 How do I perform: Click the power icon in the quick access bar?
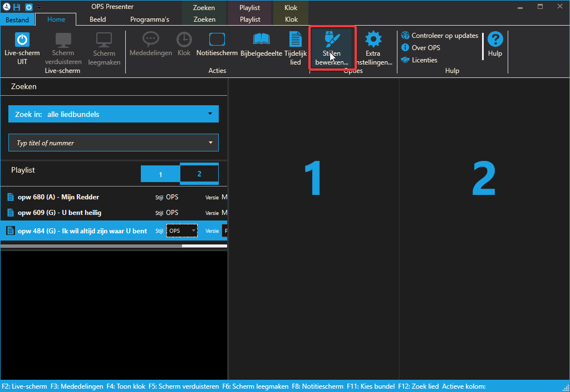click(29, 7)
